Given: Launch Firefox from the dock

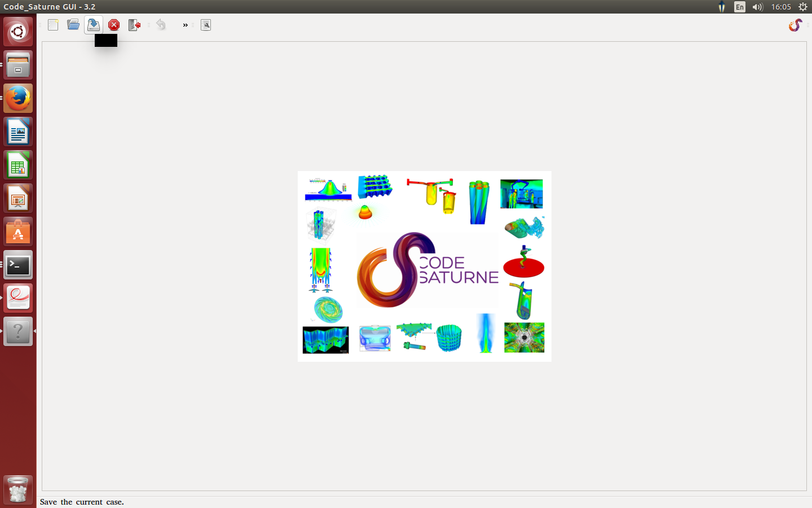Looking at the screenshot, I should pyautogui.click(x=18, y=98).
